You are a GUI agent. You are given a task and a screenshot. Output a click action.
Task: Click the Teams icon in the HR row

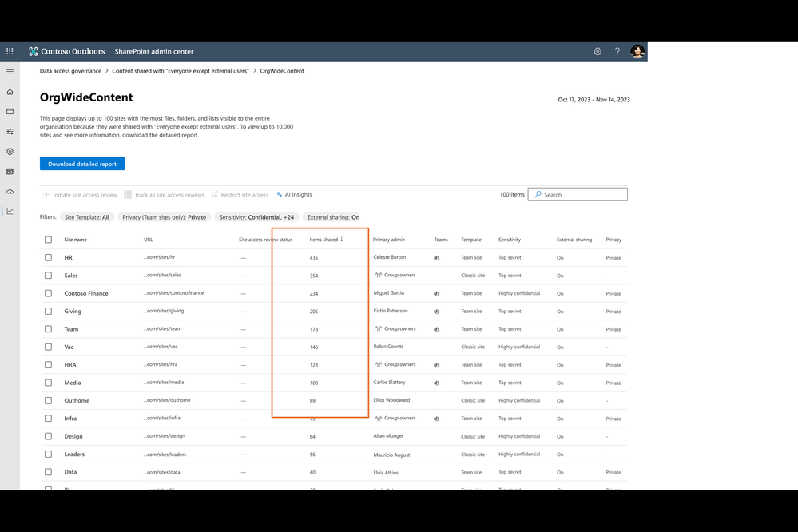pos(437,258)
